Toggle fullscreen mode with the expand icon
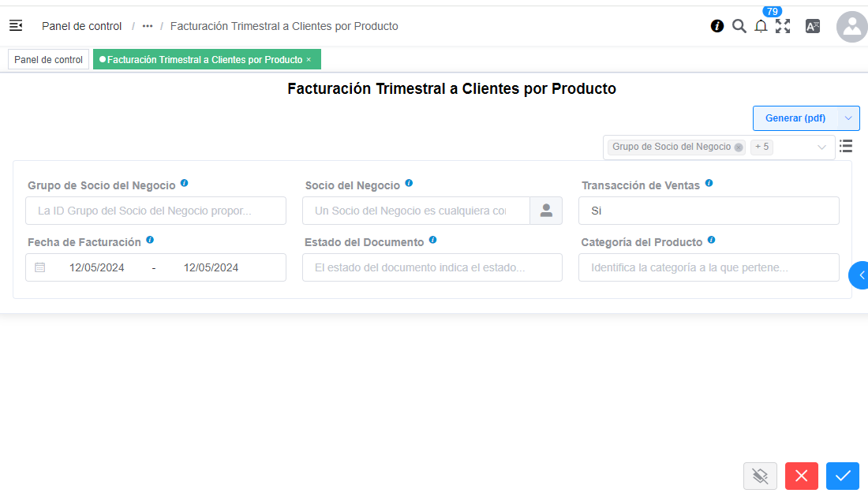The image size is (868, 493). (x=783, y=26)
